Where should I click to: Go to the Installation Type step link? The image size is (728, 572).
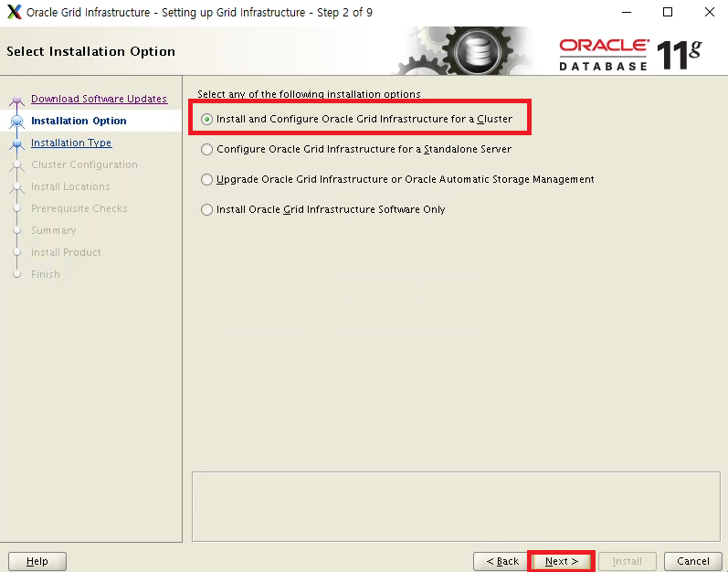pyautogui.click(x=71, y=143)
